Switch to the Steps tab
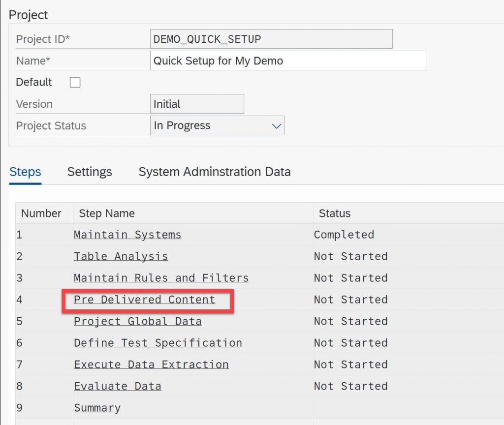This screenshot has height=425, width=504. click(26, 172)
